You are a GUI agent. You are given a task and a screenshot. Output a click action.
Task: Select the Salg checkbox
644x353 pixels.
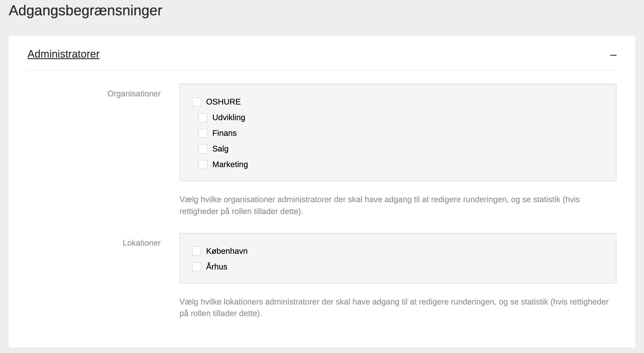click(203, 149)
